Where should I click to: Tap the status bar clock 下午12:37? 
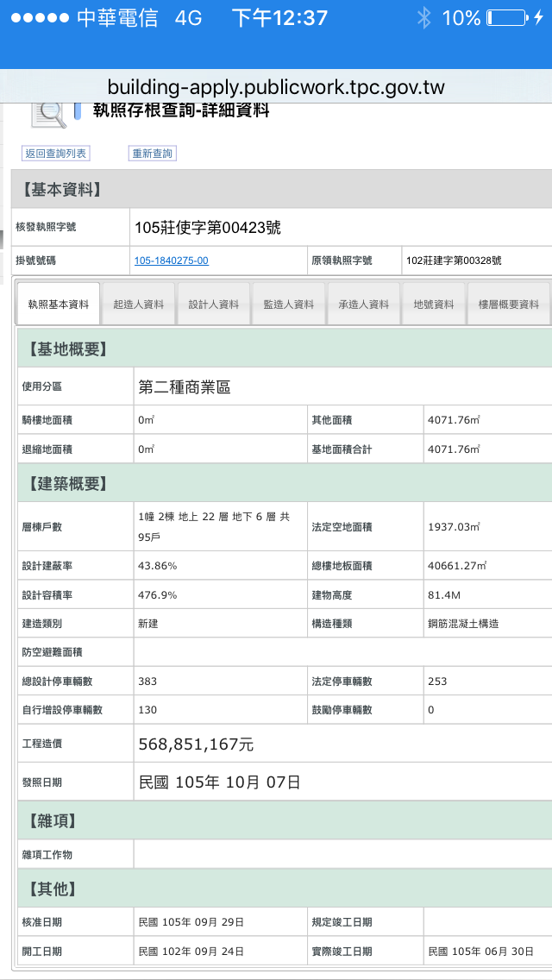(x=279, y=17)
